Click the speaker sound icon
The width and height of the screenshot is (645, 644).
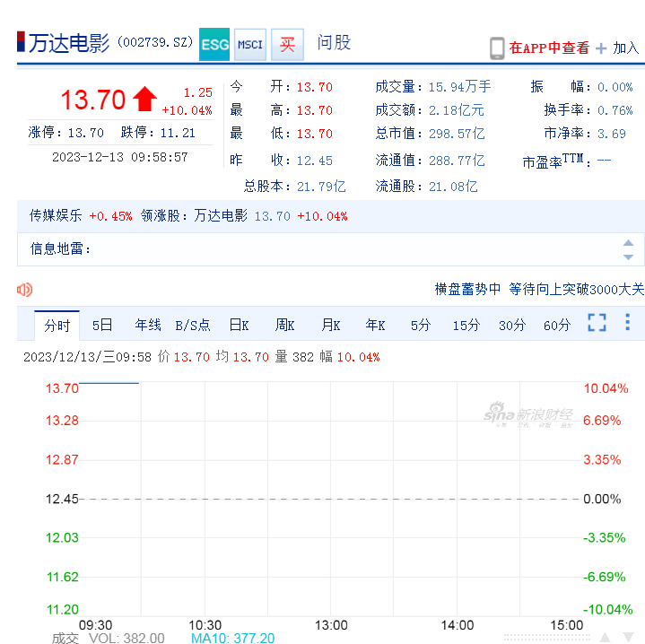coord(25,290)
